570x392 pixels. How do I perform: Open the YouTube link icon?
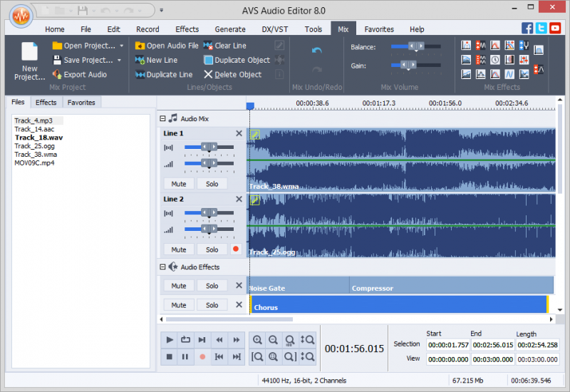point(555,28)
